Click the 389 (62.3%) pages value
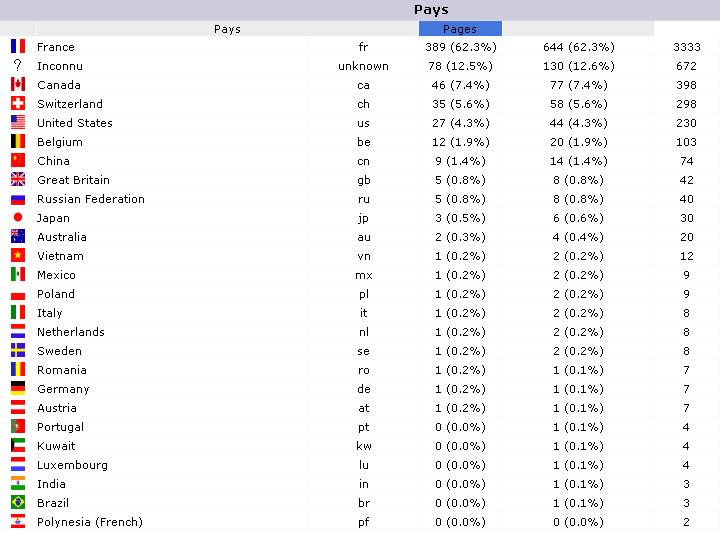Image resolution: width=720 pixels, height=533 pixels. (x=461, y=47)
